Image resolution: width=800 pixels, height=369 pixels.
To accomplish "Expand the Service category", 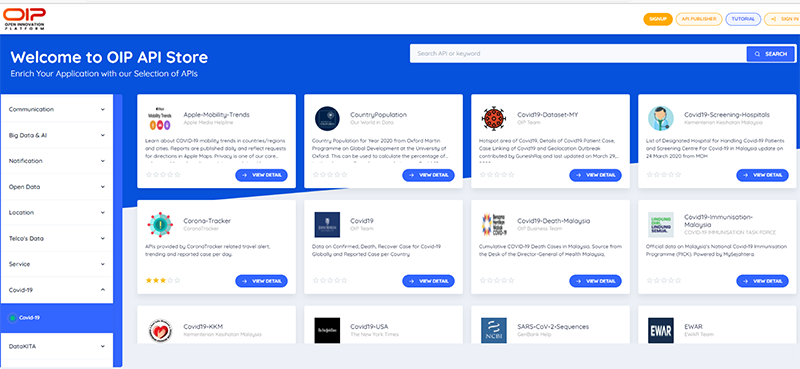I will 57,264.
